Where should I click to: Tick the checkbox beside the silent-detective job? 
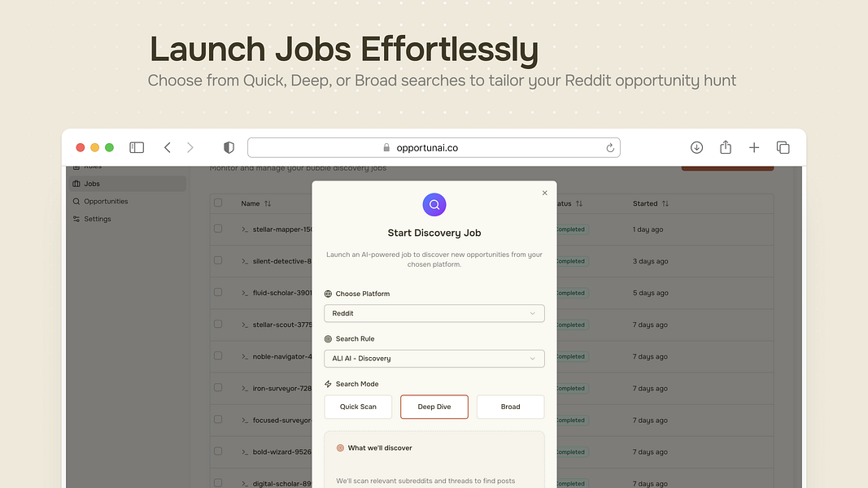(x=218, y=261)
